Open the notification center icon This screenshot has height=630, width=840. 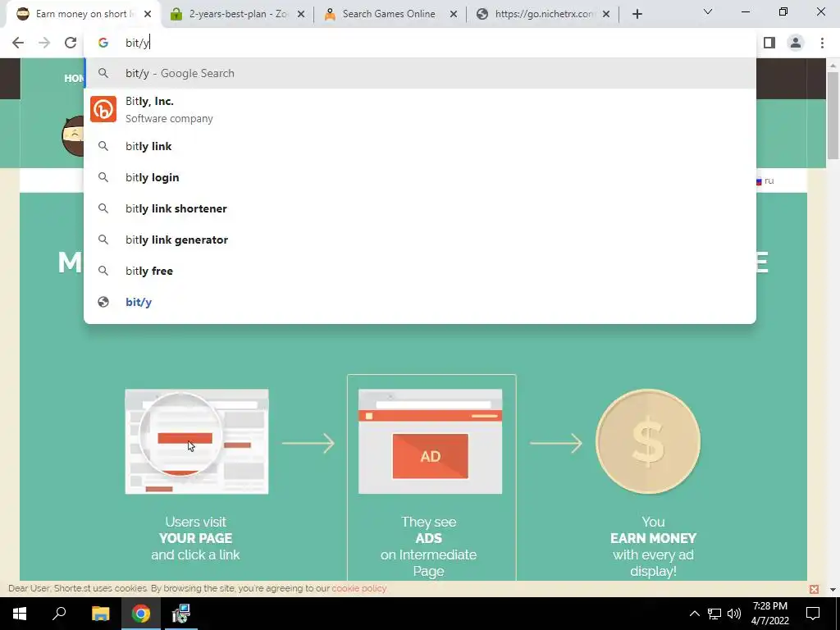[x=813, y=614]
